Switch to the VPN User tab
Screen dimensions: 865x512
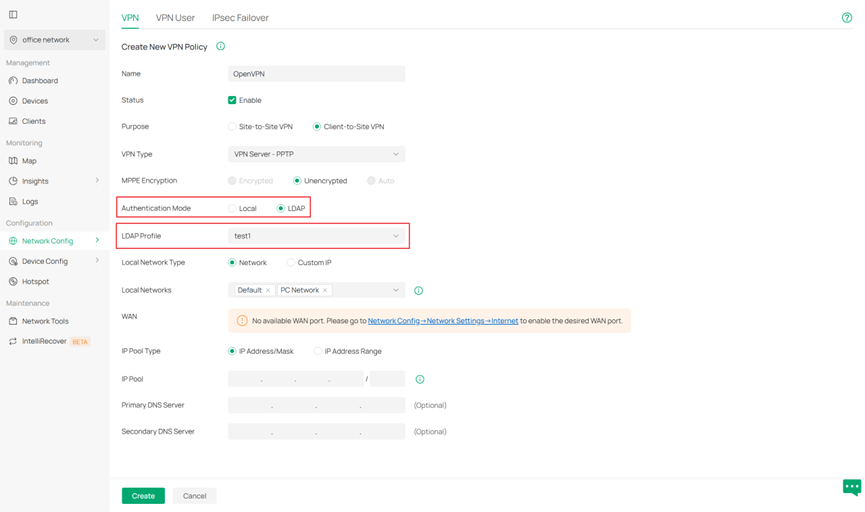175,18
